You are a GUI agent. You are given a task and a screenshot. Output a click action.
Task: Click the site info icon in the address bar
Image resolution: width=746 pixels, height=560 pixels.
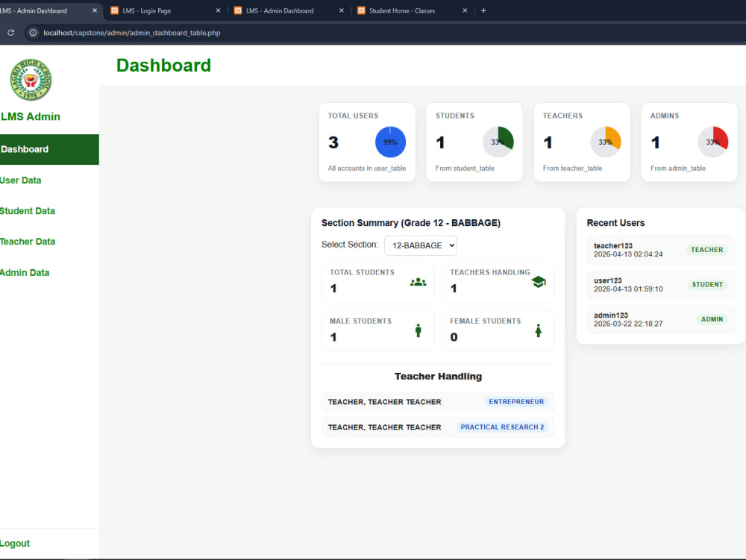(x=33, y=33)
